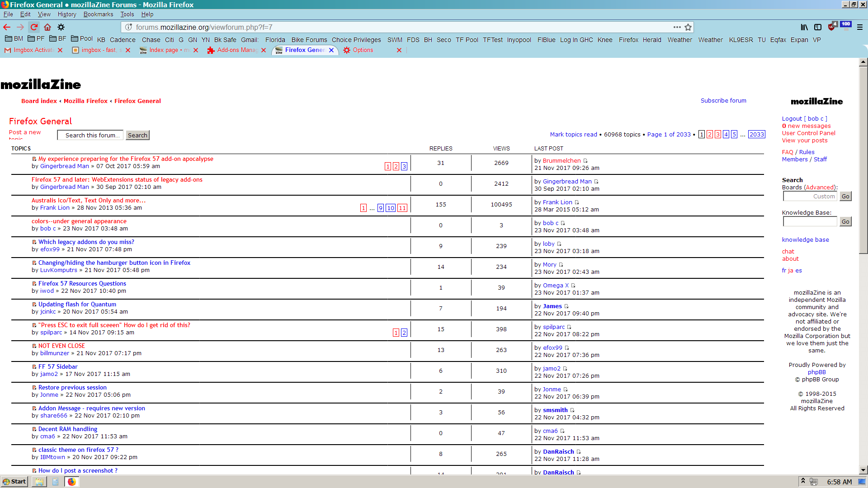Open the folder icon in taskbar quick launch
This screenshot has width=868, height=488.
coord(39,482)
